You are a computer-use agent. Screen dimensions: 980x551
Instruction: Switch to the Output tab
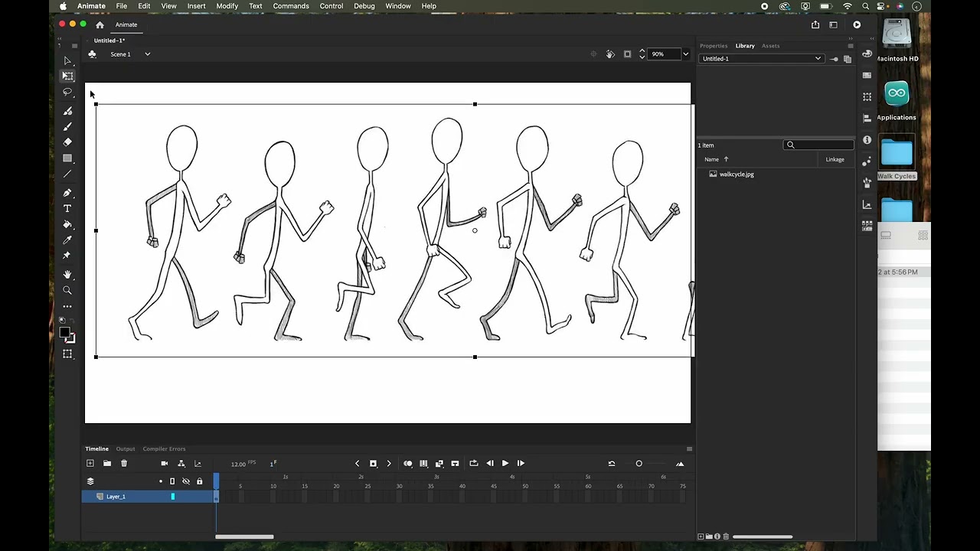pyautogui.click(x=126, y=449)
